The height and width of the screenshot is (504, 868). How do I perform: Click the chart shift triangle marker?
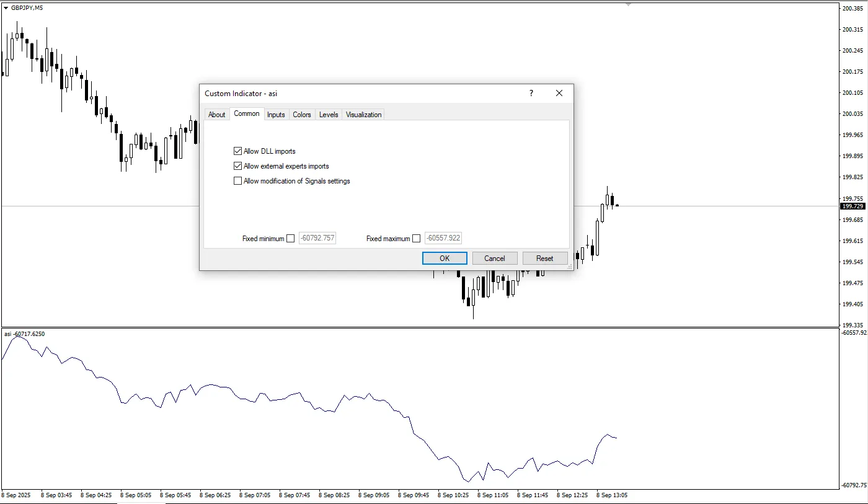pos(628,4)
